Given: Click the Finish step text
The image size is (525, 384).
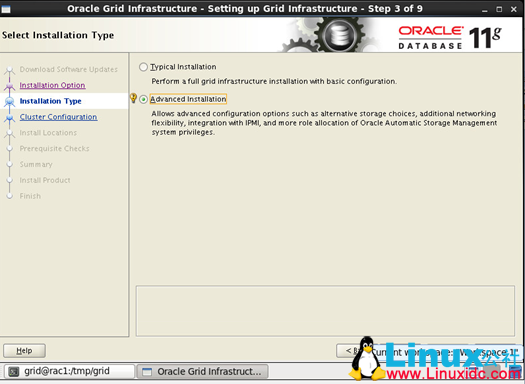Looking at the screenshot, I should pos(30,196).
